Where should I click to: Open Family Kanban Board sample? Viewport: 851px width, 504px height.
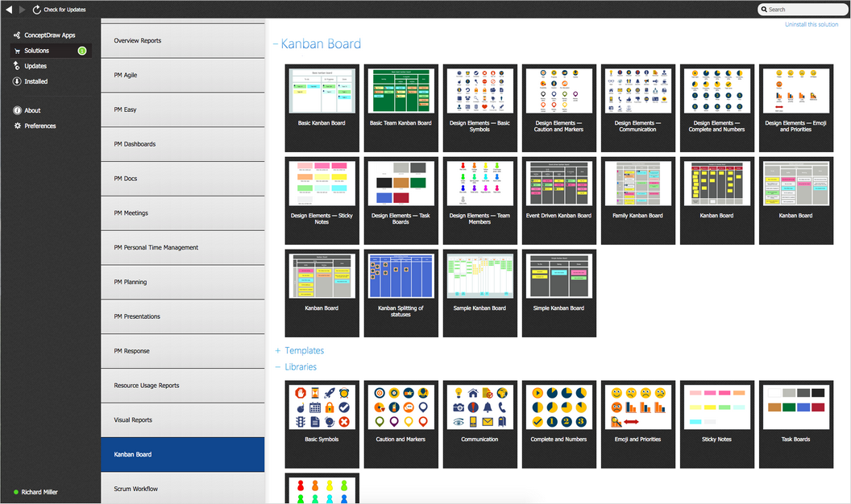(638, 201)
